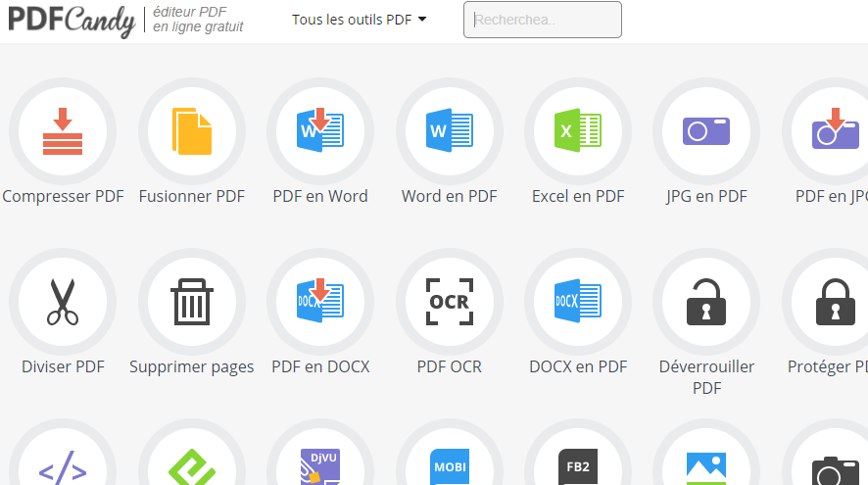Viewport: 868px width, 485px height.
Task: Click the JPG en PDF camera icon
Action: pos(706,131)
